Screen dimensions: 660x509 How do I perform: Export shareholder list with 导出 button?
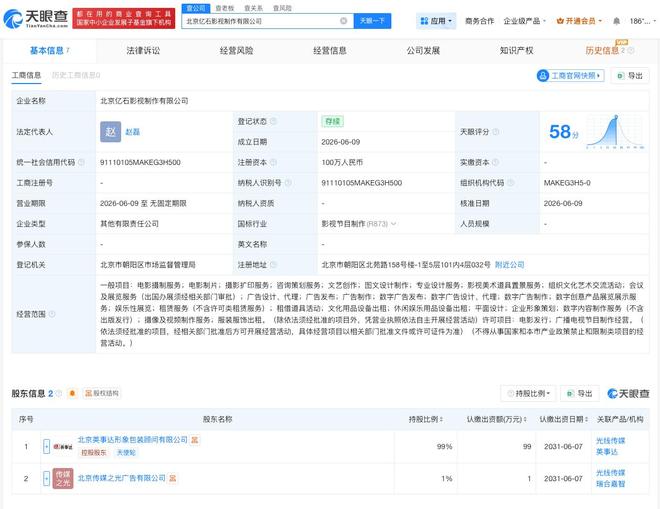580,393
